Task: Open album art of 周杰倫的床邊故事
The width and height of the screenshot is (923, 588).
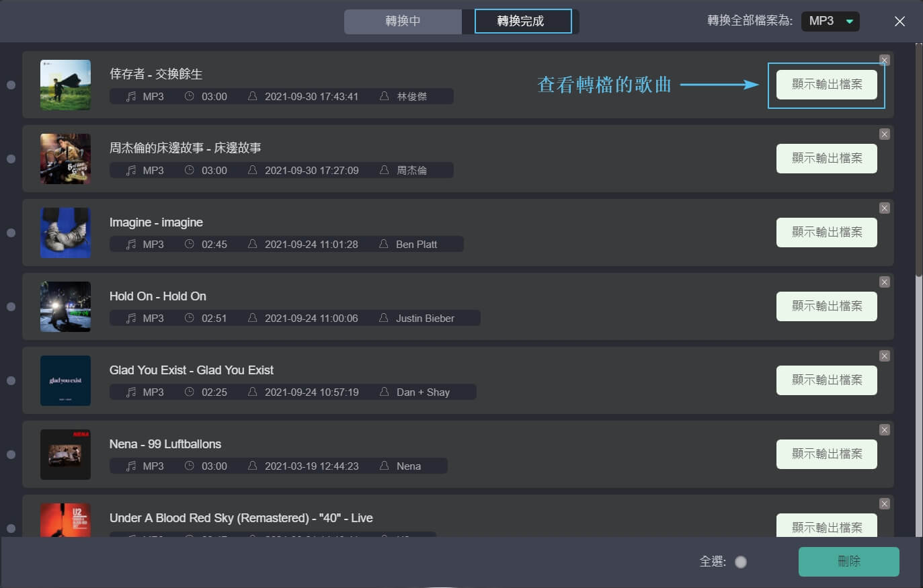Action: (65, 159)
